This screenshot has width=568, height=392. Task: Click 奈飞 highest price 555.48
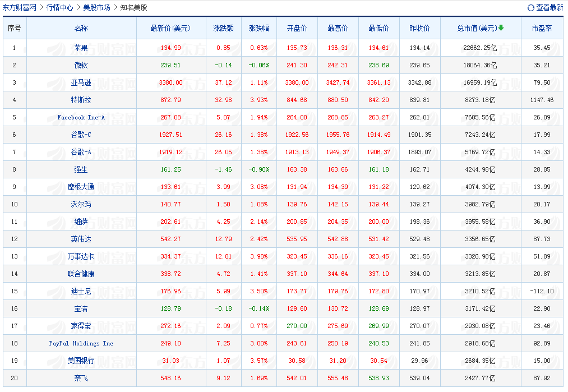(x=338, y=378)
